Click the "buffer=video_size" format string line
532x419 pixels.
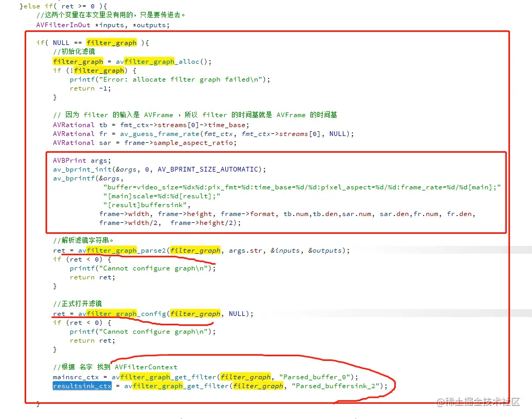pyautogui.click(x=302, y=187)
